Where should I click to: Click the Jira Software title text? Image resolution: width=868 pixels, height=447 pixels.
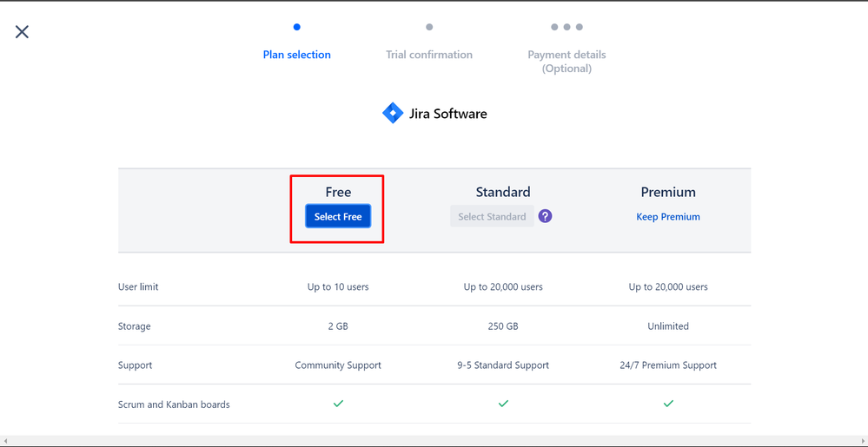(x=447, y=114)
